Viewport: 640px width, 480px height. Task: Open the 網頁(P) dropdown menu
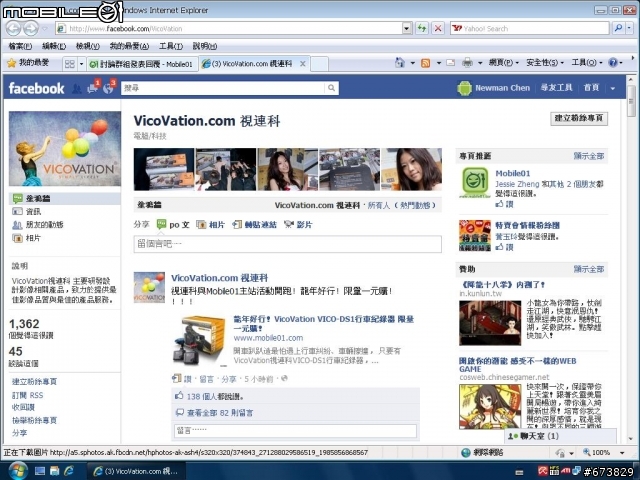[x=504, y=62]
